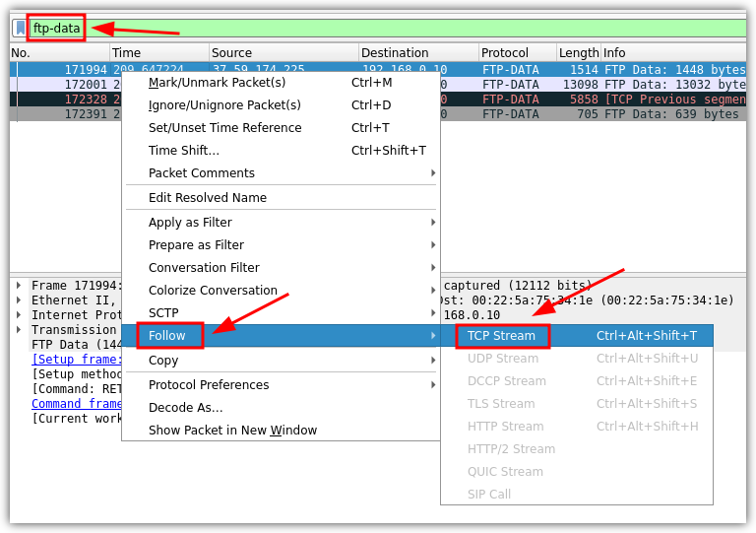Choose Follow in the context menu
The image size is (756, 533).
coord(167,336)
